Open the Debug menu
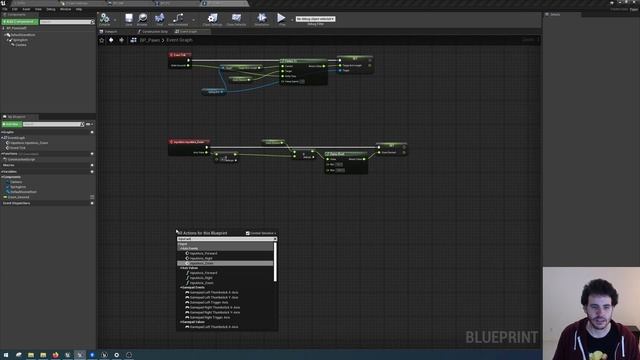 (51, 9)
